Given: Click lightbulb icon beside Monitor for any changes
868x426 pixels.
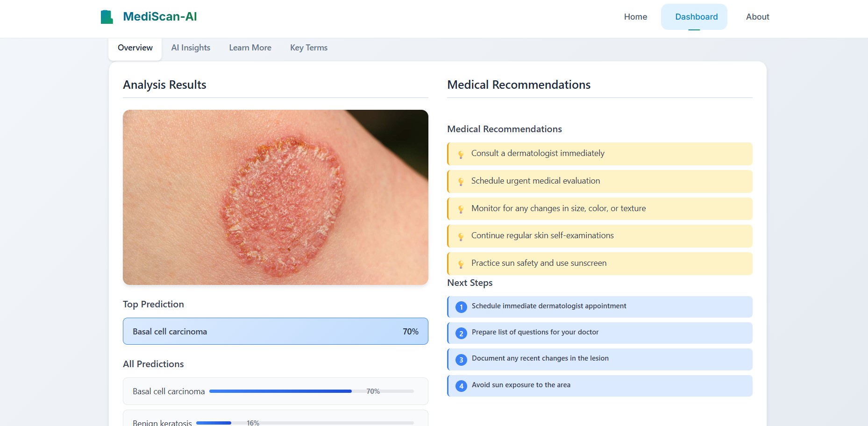Looking at the screenshot, I should click(461, 209).
